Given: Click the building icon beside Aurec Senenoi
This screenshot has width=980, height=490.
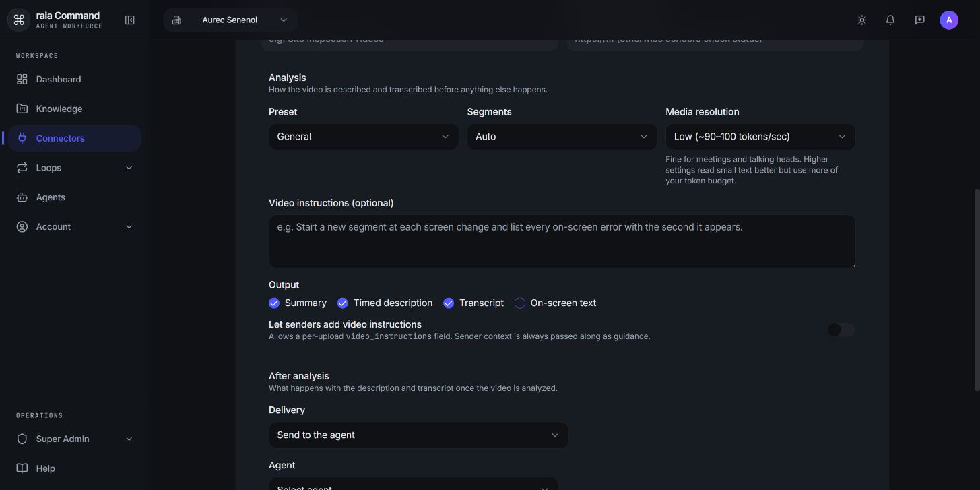Looking at the screenshot, I should click(x=176, y=20).
